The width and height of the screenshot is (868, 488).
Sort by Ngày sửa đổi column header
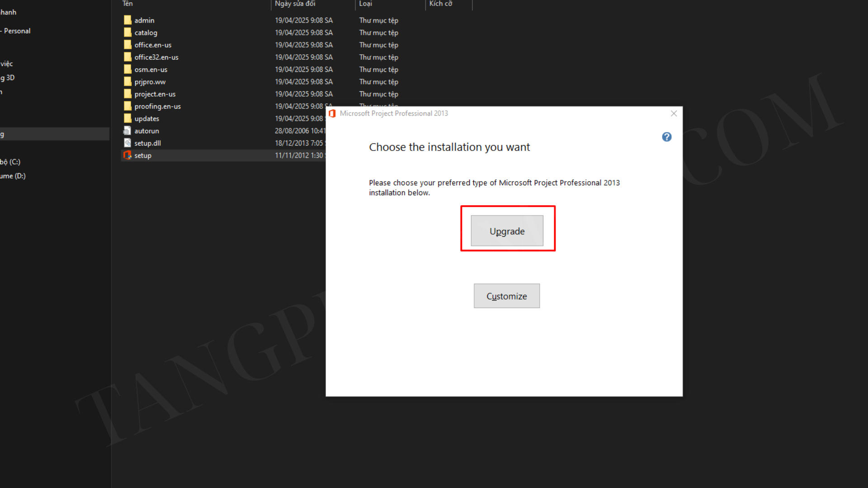click(295, 4)
